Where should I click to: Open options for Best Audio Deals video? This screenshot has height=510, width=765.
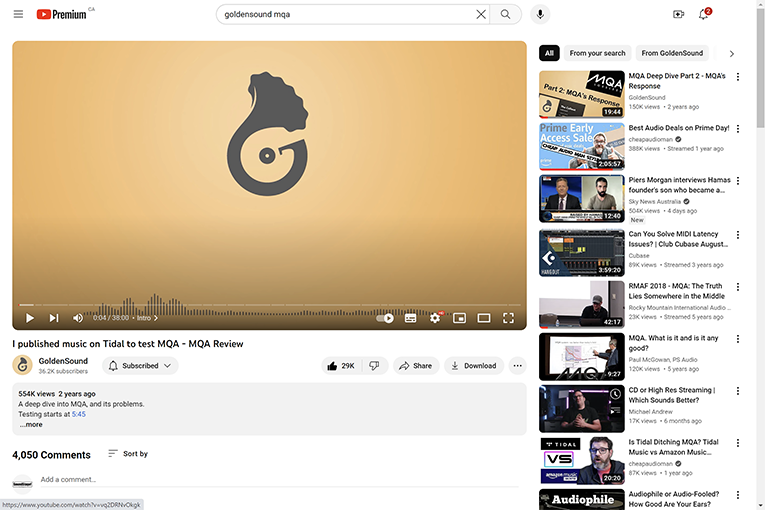(738, 129)
